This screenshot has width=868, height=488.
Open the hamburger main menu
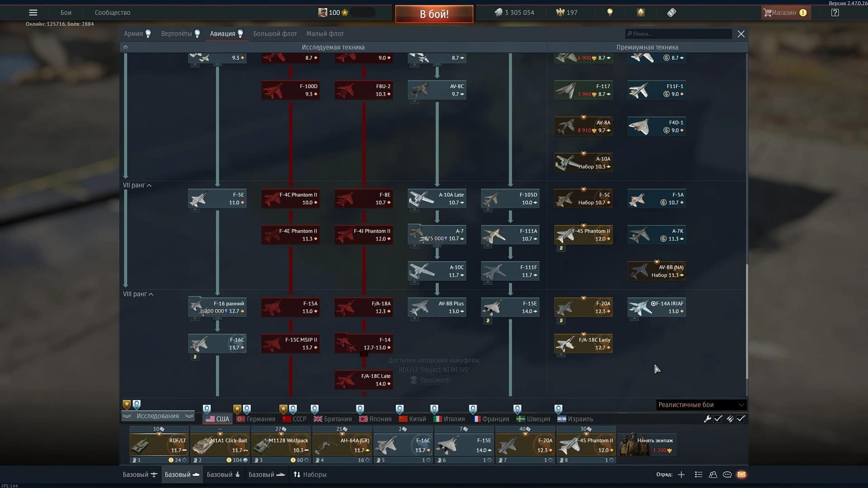(33, 13)
